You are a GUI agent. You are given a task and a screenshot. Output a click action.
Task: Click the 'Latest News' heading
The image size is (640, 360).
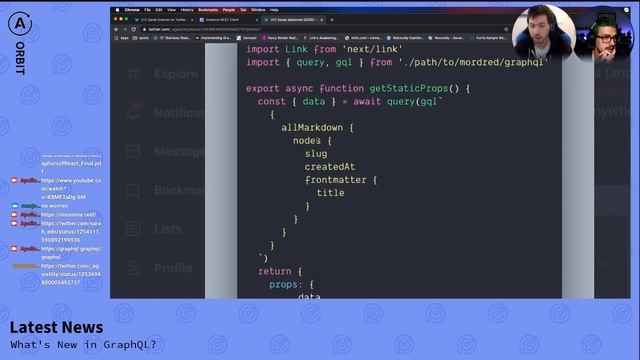56,327
